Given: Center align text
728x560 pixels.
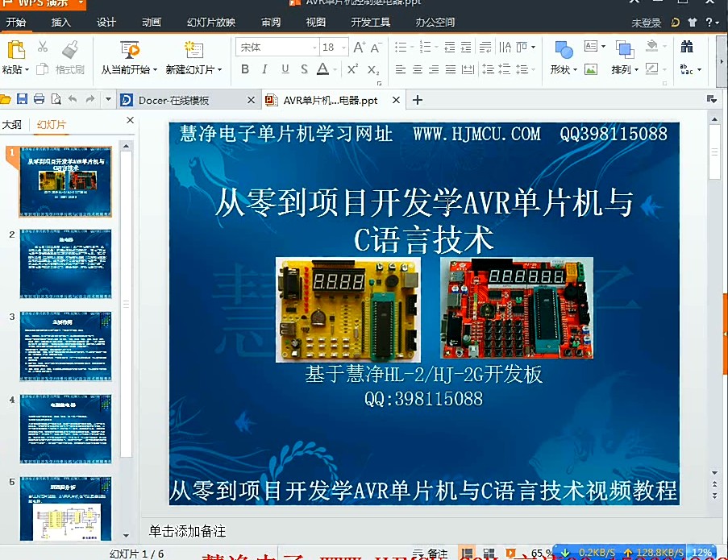Looking at the screenshot, I should click(x=418, y=69).
